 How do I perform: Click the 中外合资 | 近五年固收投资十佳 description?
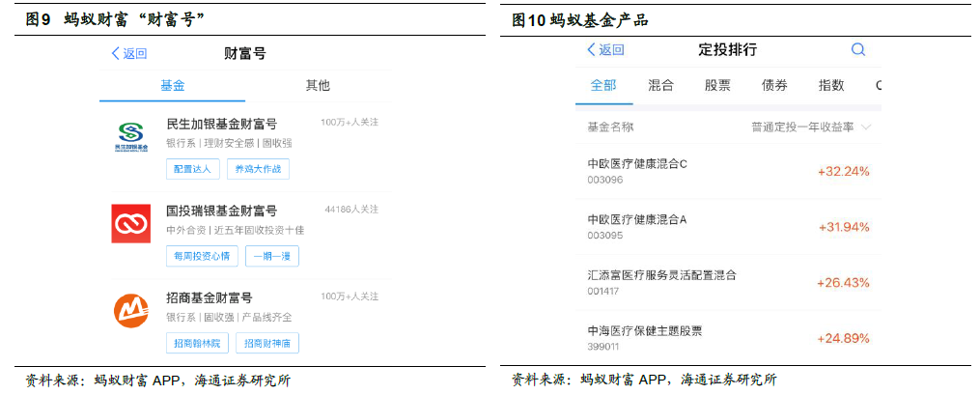pyautogui.click(x=235, y=230)
